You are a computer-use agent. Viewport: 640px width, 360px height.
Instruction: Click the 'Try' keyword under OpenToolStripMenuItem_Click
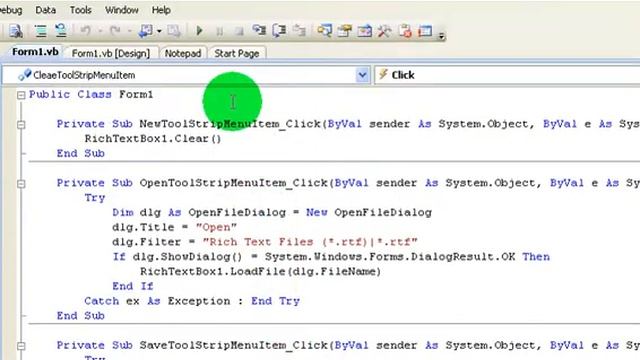95,198
